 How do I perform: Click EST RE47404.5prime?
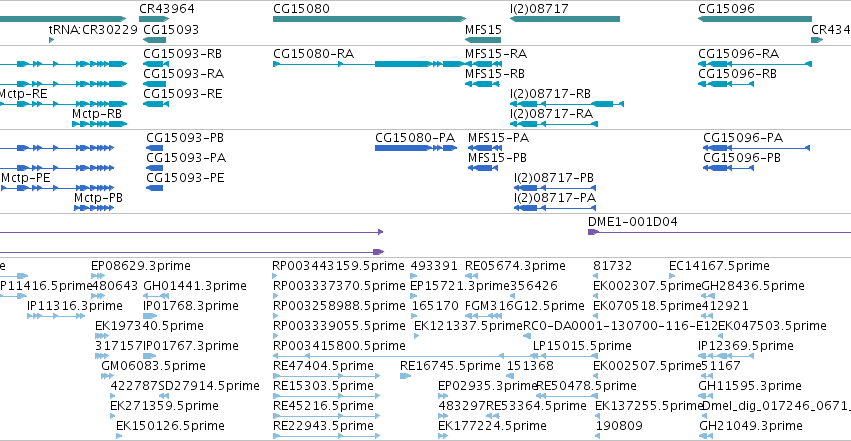point(323,366)
